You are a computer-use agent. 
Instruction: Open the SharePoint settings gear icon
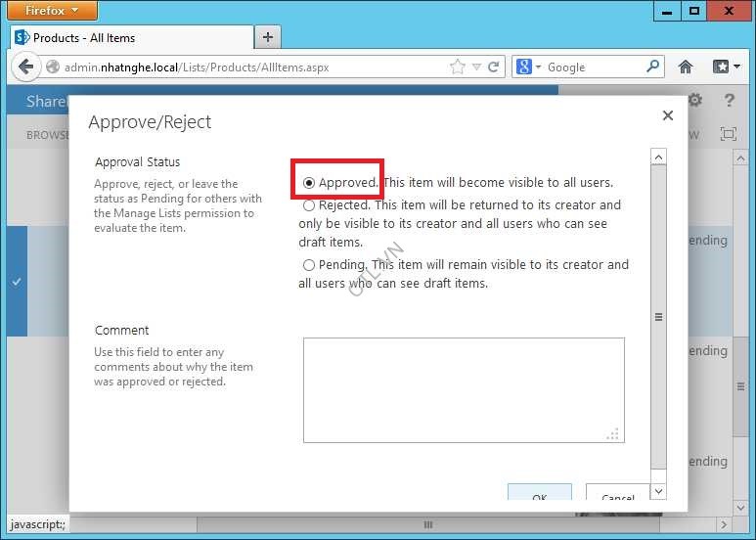(695, 101)
